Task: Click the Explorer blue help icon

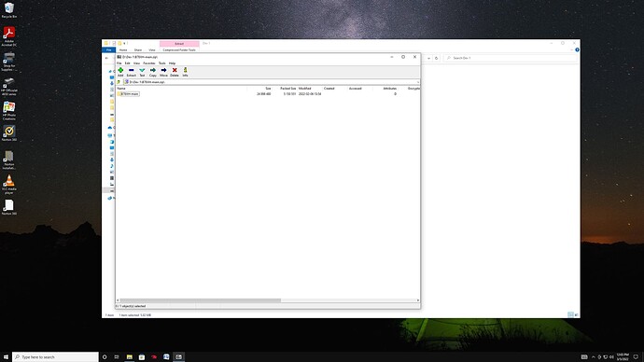Action: click(577, 50)
